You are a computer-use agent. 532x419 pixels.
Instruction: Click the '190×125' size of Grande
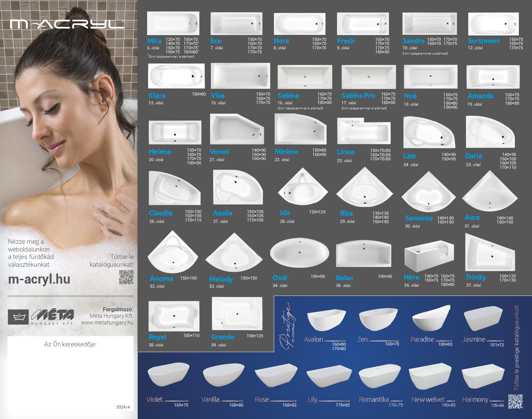click(255, 336)
